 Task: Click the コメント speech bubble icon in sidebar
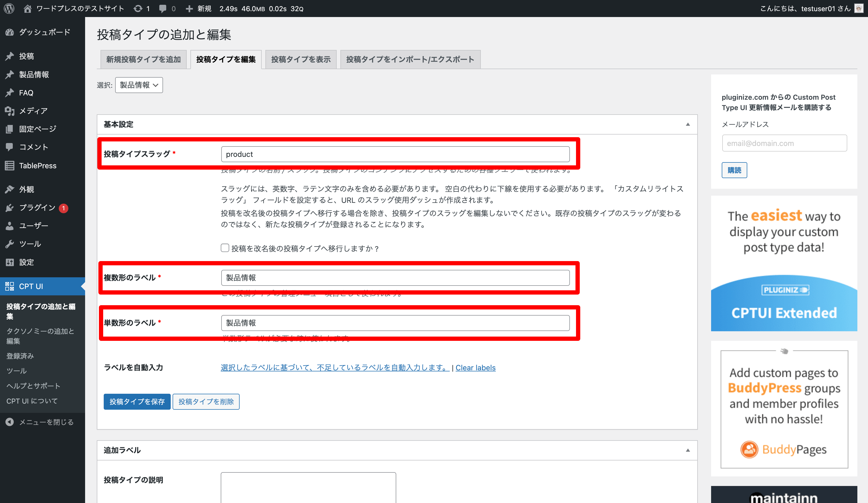10,147
